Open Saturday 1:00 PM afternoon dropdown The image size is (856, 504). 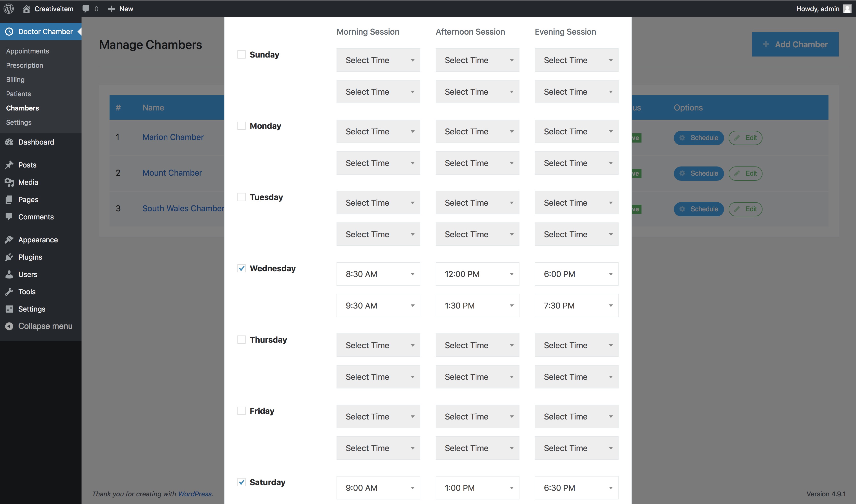(x=477, y=488)
